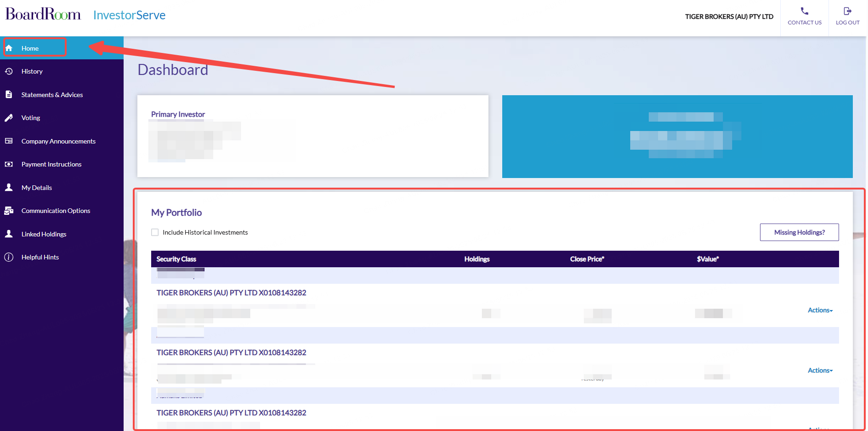
Task: Open the Home menu item
Action: pos(62,48)
